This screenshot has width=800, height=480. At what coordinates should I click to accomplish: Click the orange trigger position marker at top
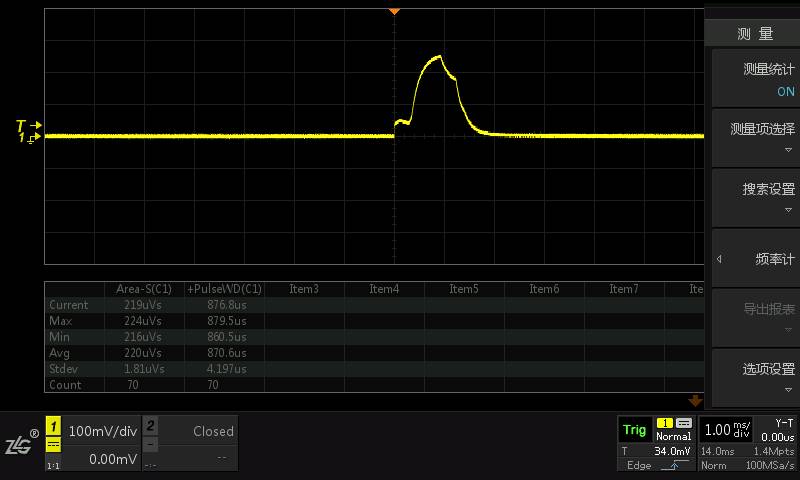click(x=394, y=11)
